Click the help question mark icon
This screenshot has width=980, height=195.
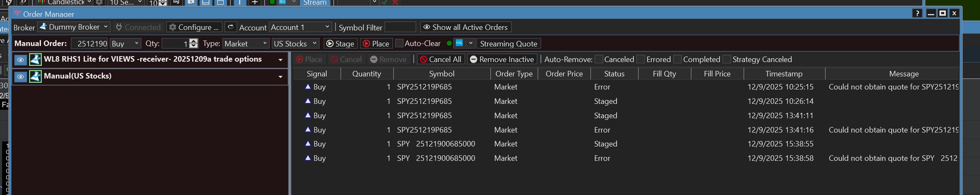click(x=917, y=13)
